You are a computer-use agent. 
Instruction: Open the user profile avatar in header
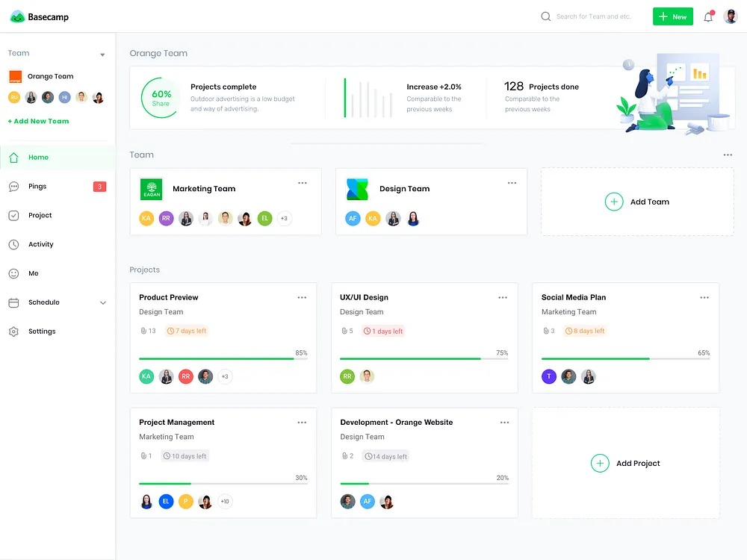pyautogui.click(x=731, y=16)
